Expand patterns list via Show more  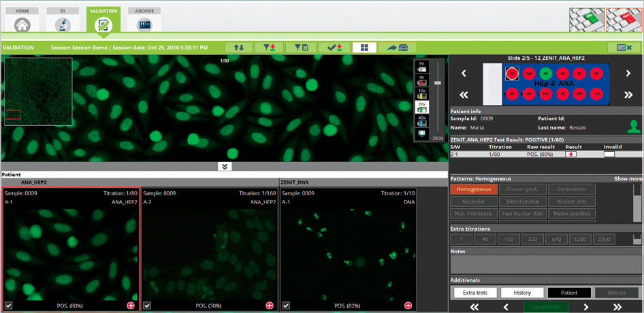click(x=627, y=178)
